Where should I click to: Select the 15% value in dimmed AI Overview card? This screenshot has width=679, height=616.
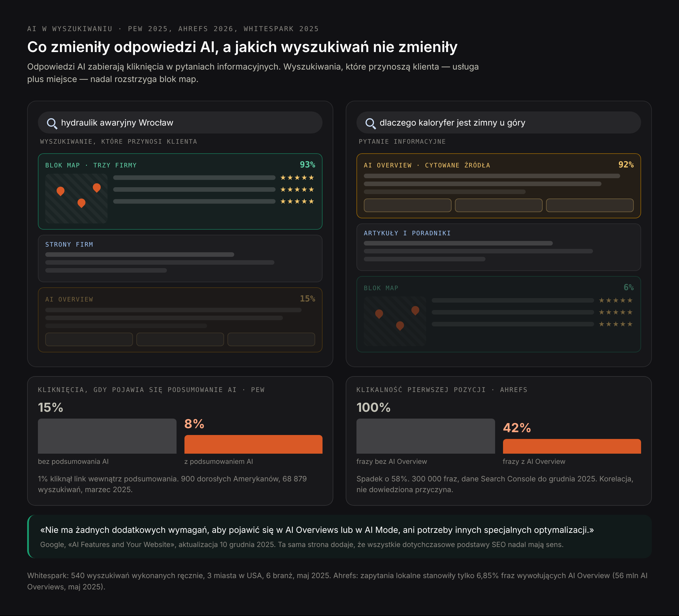pyautogui.click(x=308, y=299)
